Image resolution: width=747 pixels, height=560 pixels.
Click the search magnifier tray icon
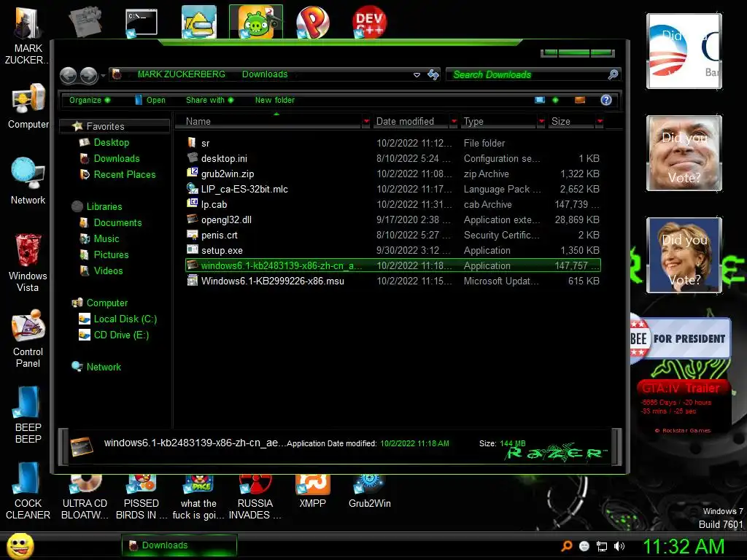tap(567, 546)
